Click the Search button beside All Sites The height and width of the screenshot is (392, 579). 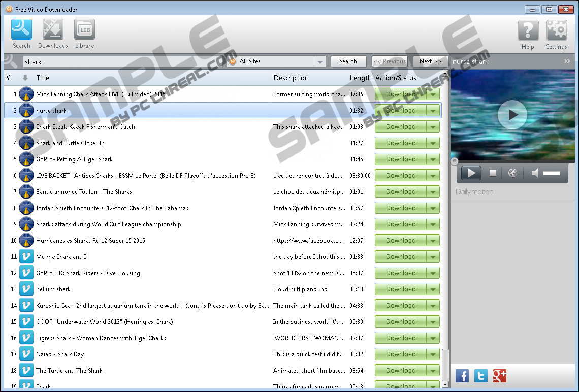[348, 61]
